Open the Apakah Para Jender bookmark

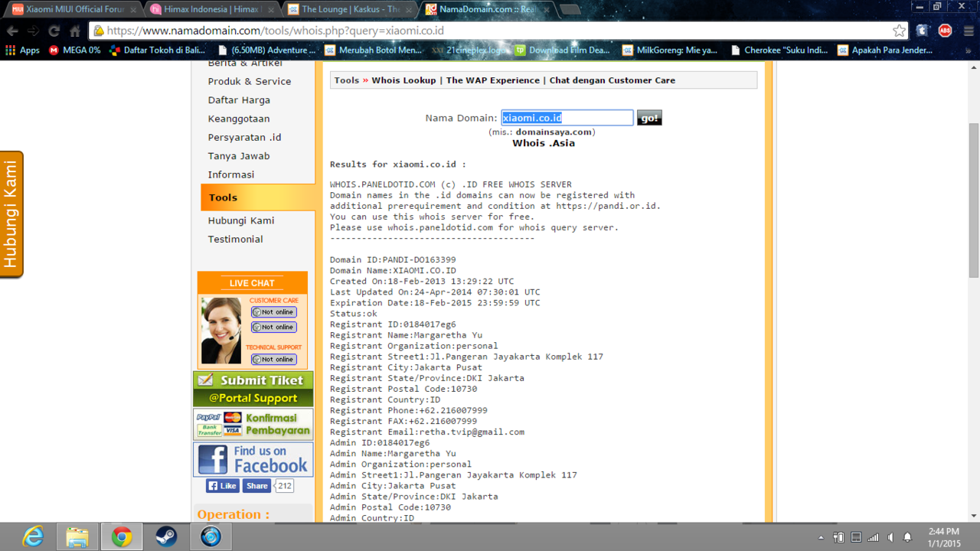(x=885, y=51)
